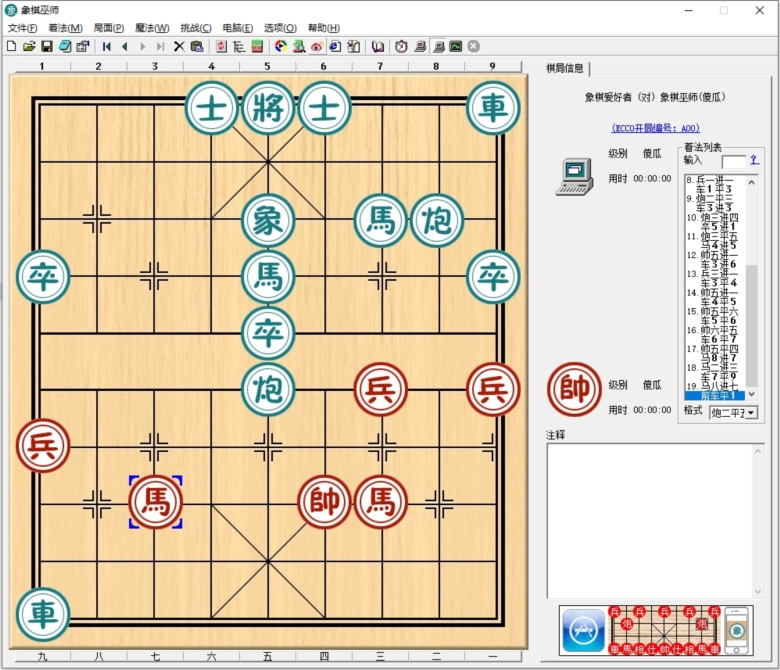Open the 选项(O) menu
Viewport: 780px width, 670px height.
click(x=280, y=28)
